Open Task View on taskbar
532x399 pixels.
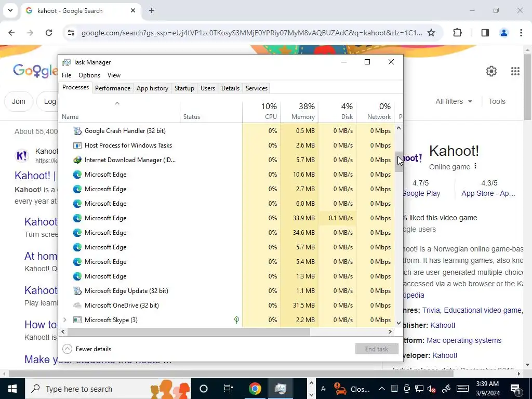click(229, 389)
